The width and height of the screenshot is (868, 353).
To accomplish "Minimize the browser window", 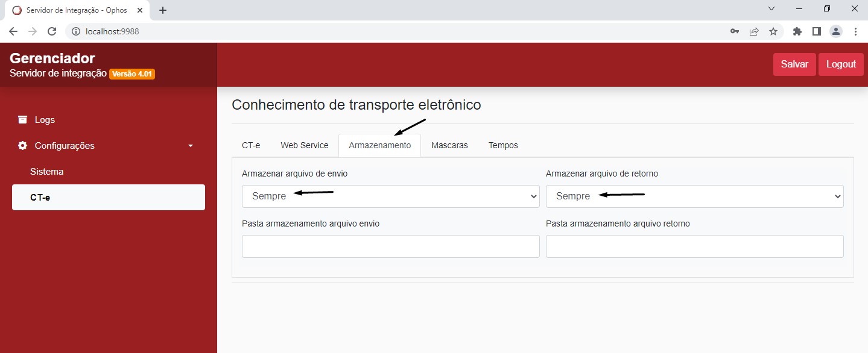I will click(x=799, y=9).
